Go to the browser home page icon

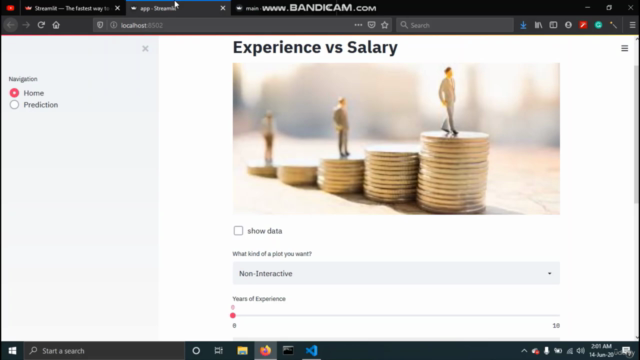pyautogui.click(x=56, y=25)
